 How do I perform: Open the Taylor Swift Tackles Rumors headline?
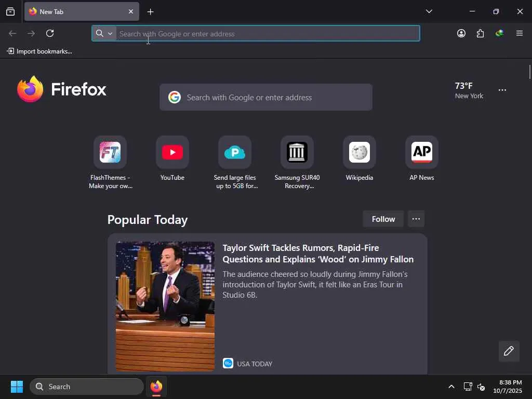pos(318,254)
